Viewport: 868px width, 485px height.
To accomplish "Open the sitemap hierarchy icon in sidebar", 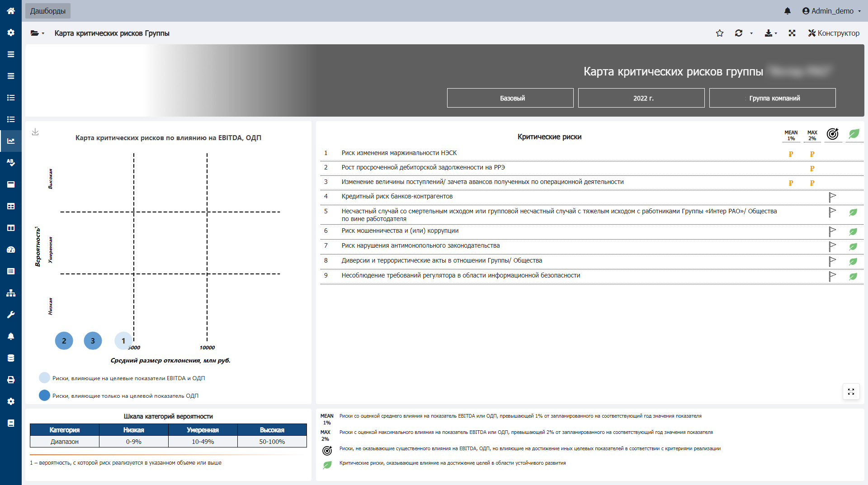I will pyautogui.click(x=11, y=293).
